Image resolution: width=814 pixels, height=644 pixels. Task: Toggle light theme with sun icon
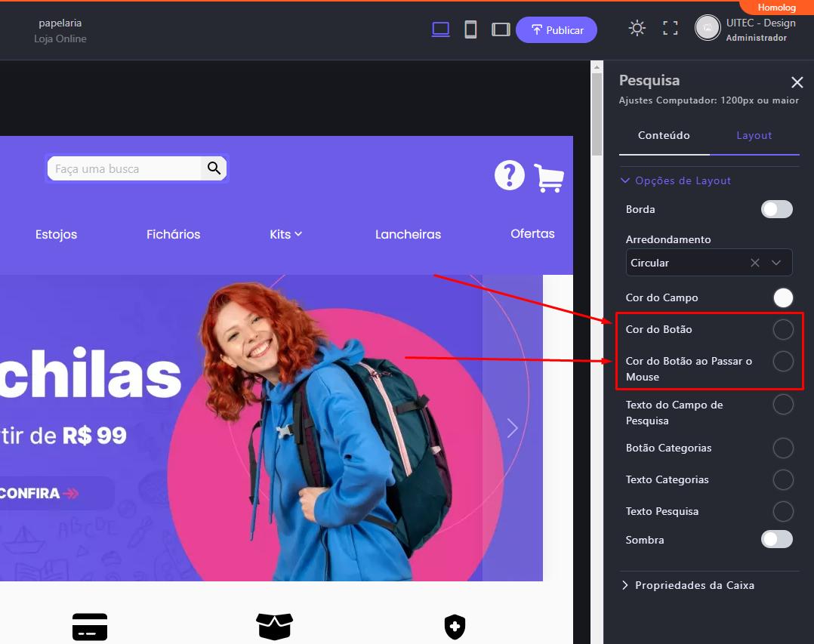click(x=637, y=29)
